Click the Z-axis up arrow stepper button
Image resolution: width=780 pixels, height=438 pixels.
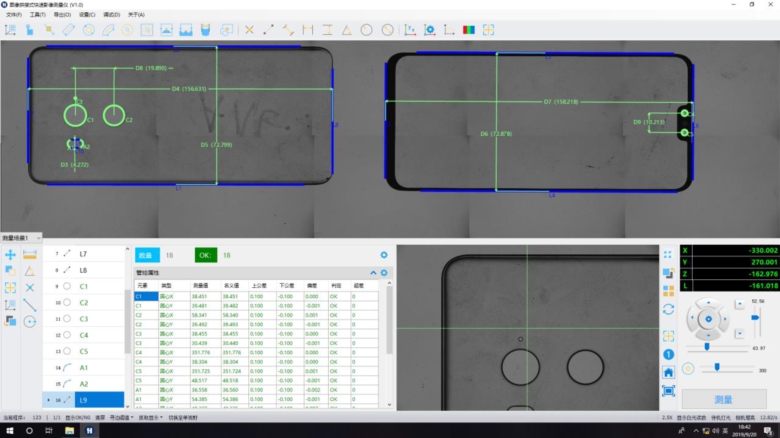[739, 304]
